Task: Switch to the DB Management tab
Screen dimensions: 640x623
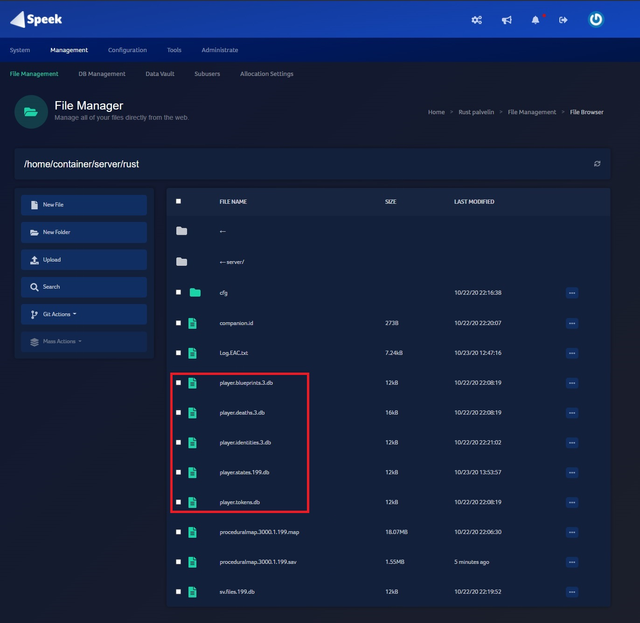Action: coord(102,74)
